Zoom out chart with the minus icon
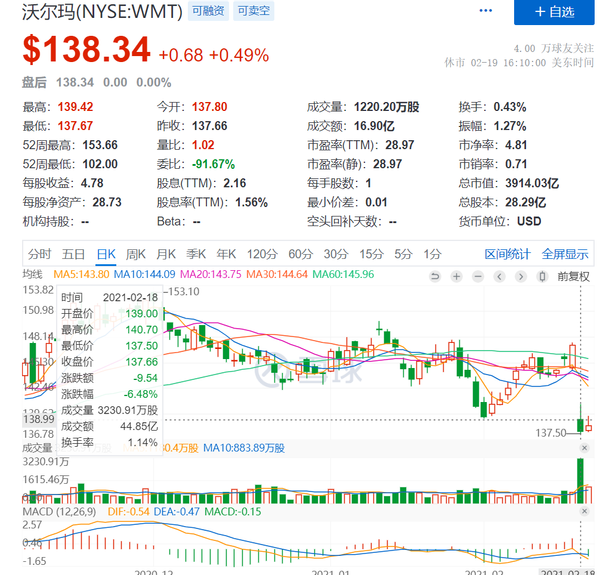This screenshot has width=600, height=575. (478, 276)
